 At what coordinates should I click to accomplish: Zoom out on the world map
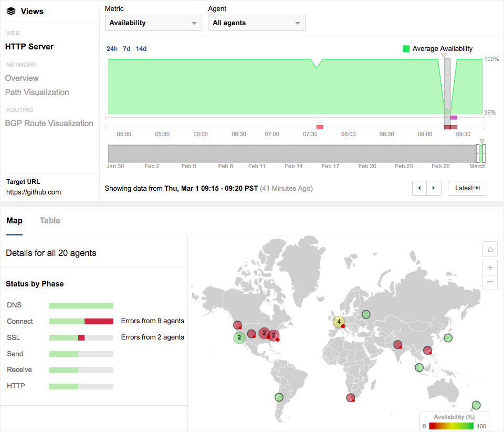pyautogui.click(x=490, y=282)
